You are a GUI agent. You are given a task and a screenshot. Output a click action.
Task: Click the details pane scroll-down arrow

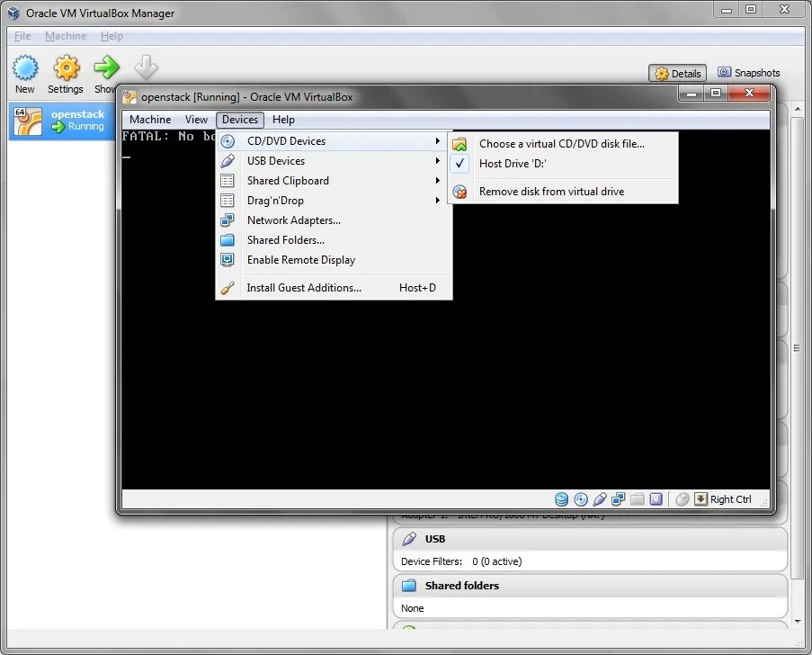click(798, 621)
